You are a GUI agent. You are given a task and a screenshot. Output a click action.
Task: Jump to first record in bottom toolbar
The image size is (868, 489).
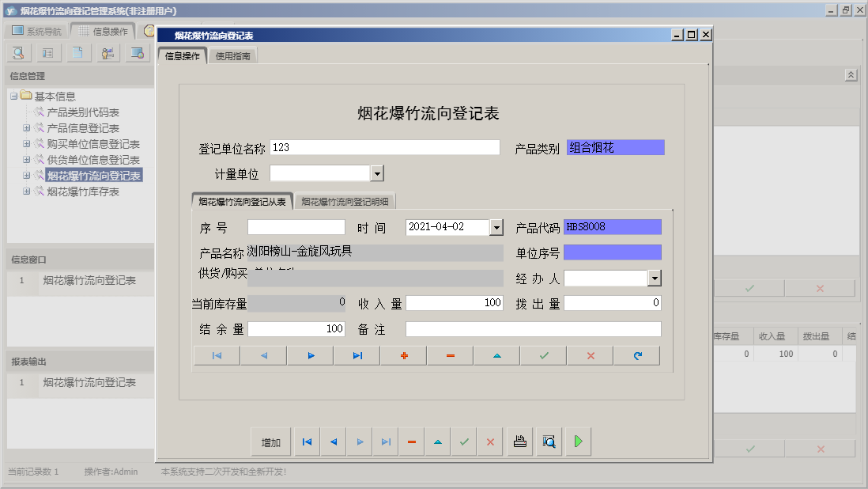(307, 442)
